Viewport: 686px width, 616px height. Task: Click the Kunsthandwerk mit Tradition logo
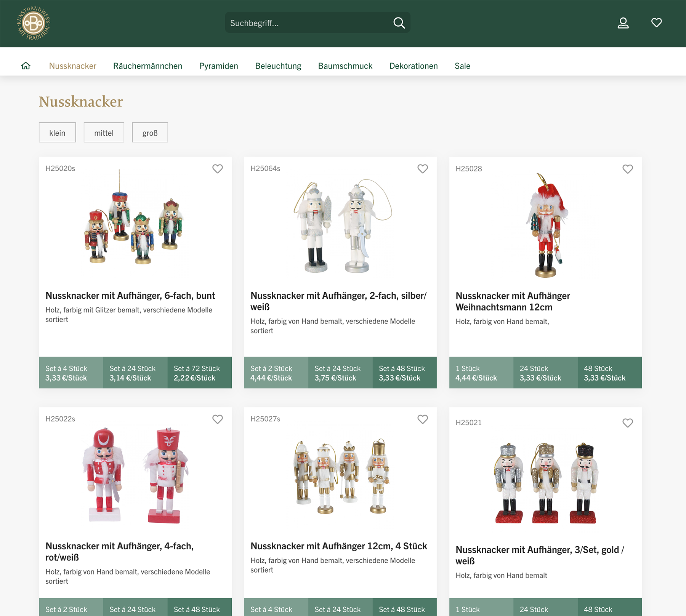coord(34,23)
